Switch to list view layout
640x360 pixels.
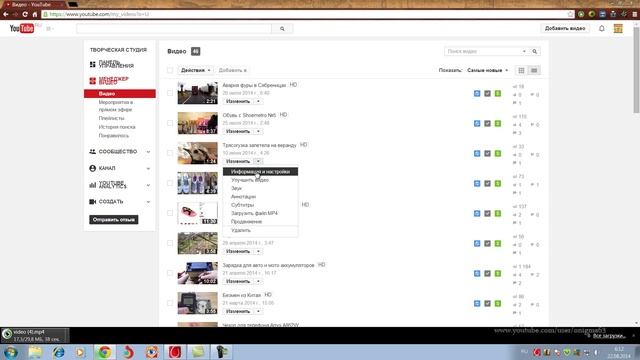pyautogui.click(x=533, y=70)
